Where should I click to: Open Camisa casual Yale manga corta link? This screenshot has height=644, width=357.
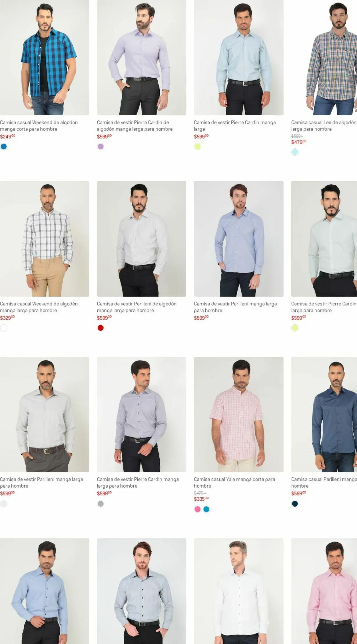click(x=234, y=482)
